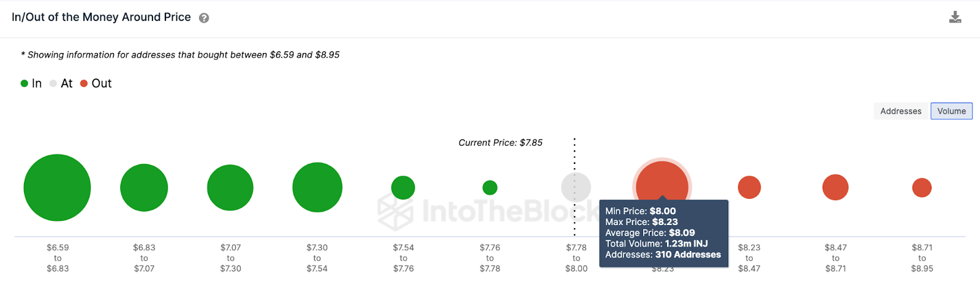Select the small $7.54 to $7.76 bubble
The height and width of the screenshot is (282, 980).
[x=403, y=188]
